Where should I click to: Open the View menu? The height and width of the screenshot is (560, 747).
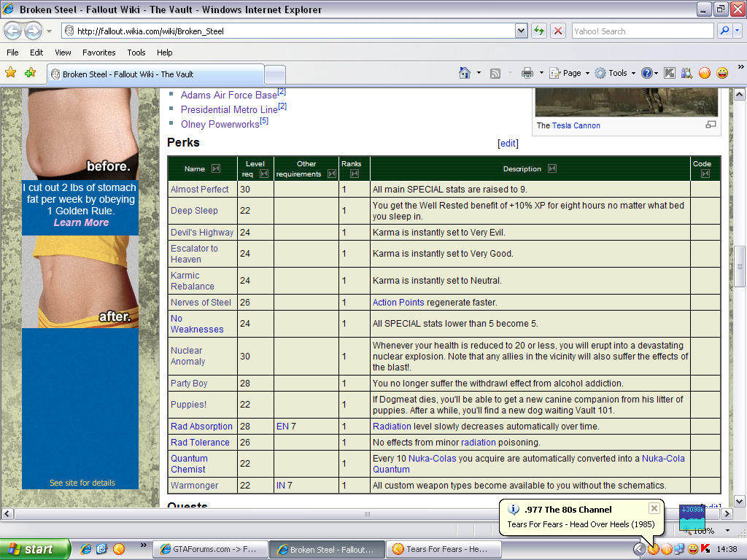click(63, 52)
